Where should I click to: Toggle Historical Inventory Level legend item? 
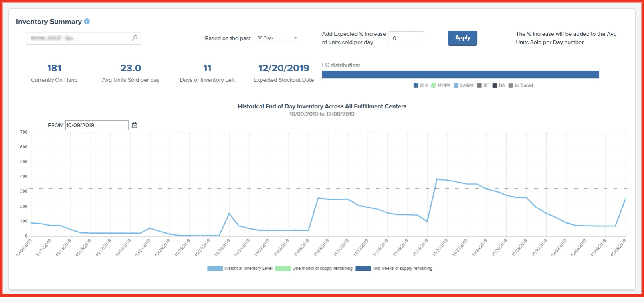240,268
